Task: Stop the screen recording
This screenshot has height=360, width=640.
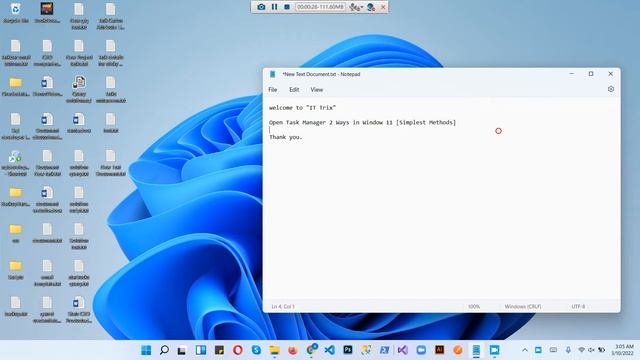Action: pyautogui.click(x=287, y=7)
